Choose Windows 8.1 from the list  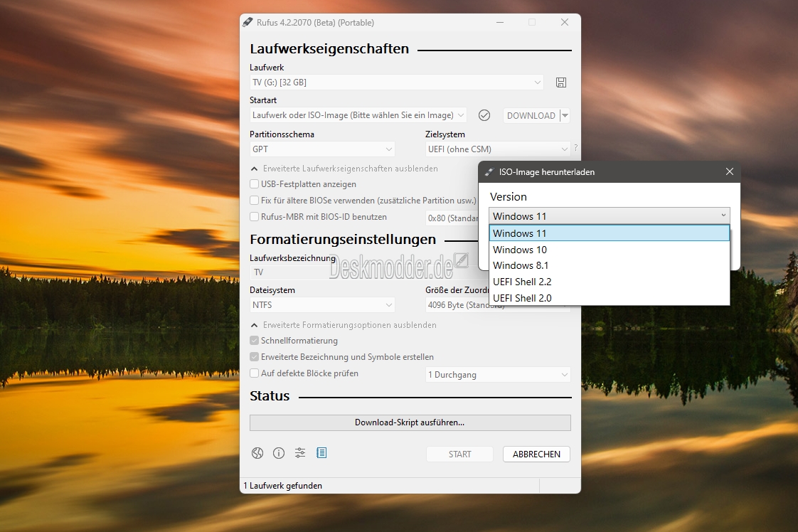[x=610, y=265]
